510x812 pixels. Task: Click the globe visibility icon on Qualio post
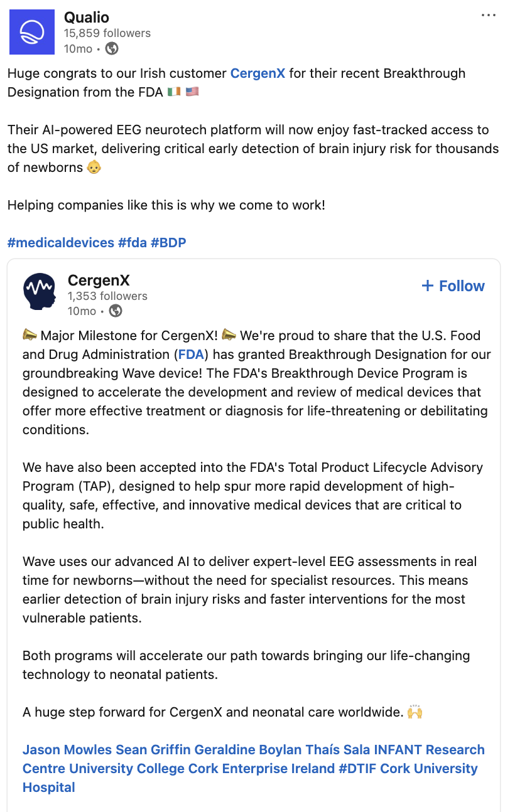click(x=112, y=48)
